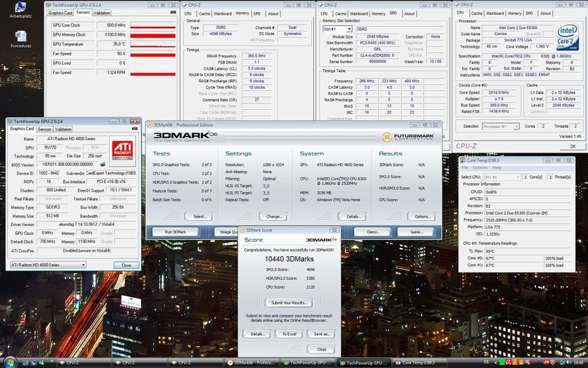Click Close button in 3DMark Score dialog
The image size is (588, 368).
pos(321,349)
